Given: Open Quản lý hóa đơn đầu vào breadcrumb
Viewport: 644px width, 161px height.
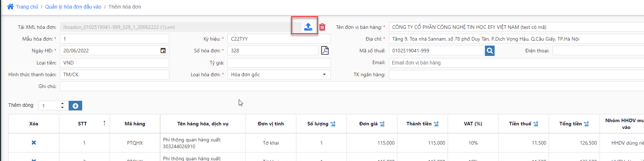Looking at the screenshot, I should 73,7.
